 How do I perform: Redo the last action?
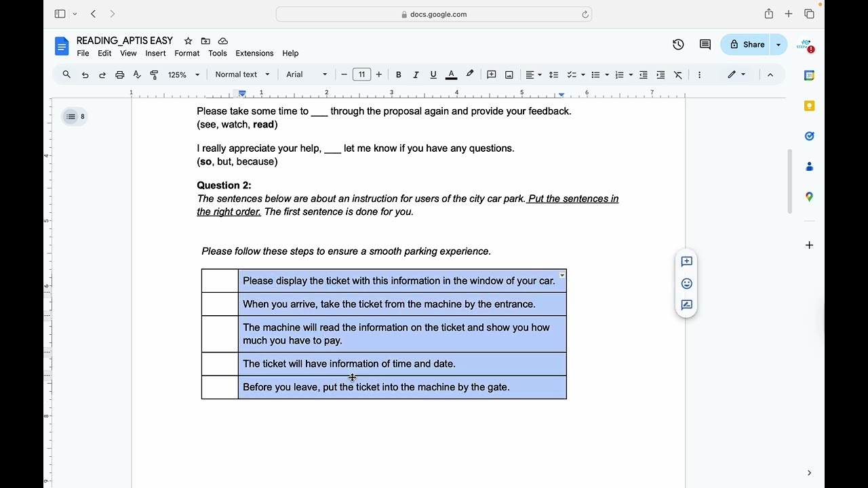[102, 75]
